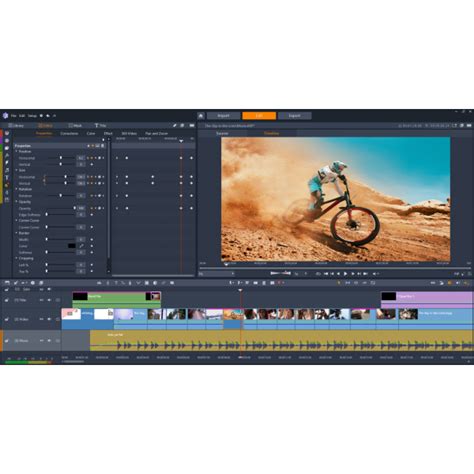Collapse the Opacity property group
The height and width of the screenshot is (474, 474).
click(x=16, y=202)
